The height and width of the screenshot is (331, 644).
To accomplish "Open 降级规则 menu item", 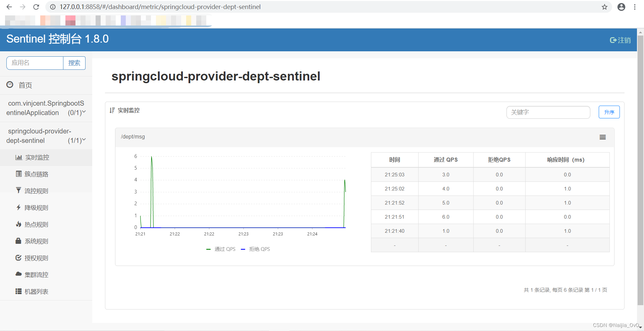I will [46, 208].
